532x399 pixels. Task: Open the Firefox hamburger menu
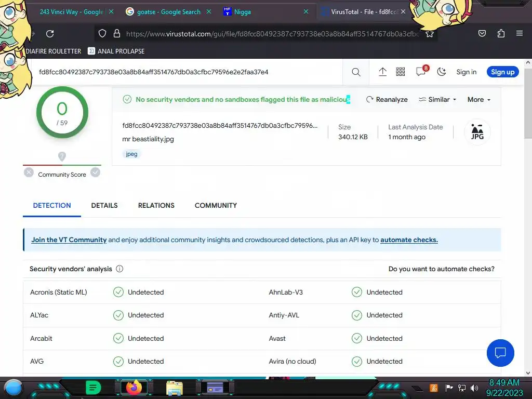[x=519, y=33]
